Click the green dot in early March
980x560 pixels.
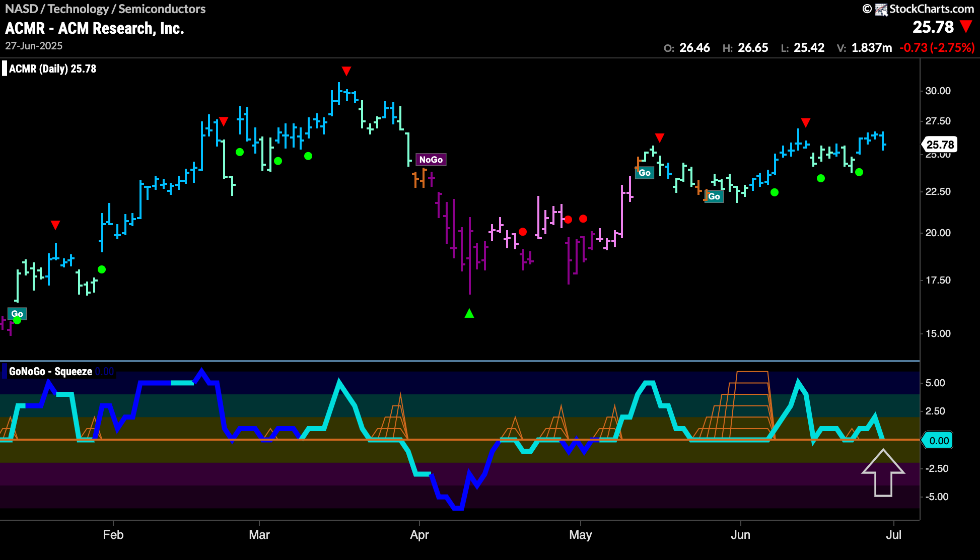(278, 161)
